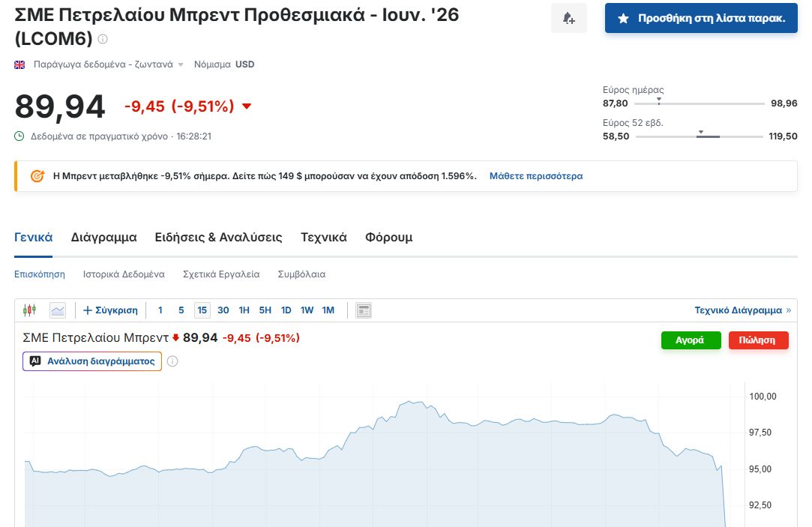Image resolution: width=812 pixels, height=527 pixels.
Task: Select the 1W chart interval
Action: (x=307, y=310)
